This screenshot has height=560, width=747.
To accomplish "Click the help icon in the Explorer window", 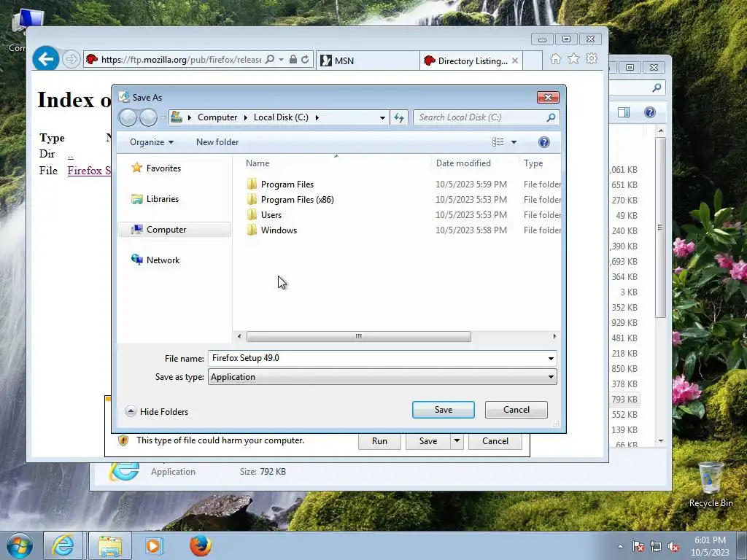I will pyautogui.click(x=650, y=112).
